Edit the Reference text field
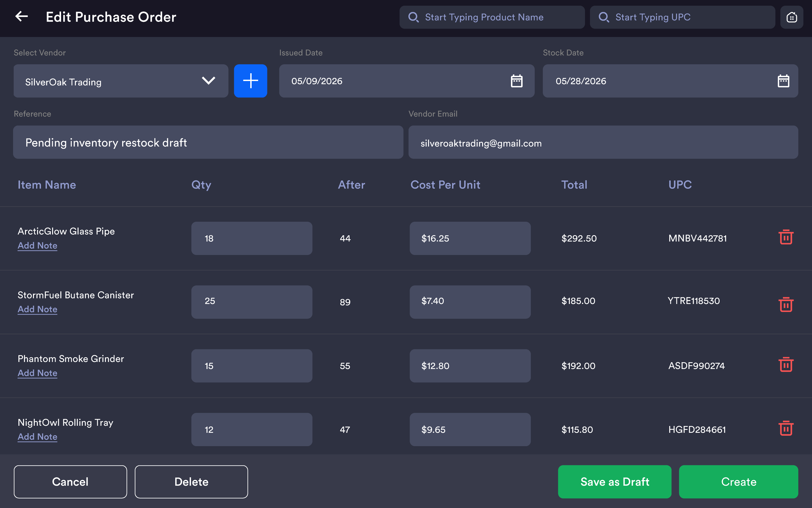 208,142
